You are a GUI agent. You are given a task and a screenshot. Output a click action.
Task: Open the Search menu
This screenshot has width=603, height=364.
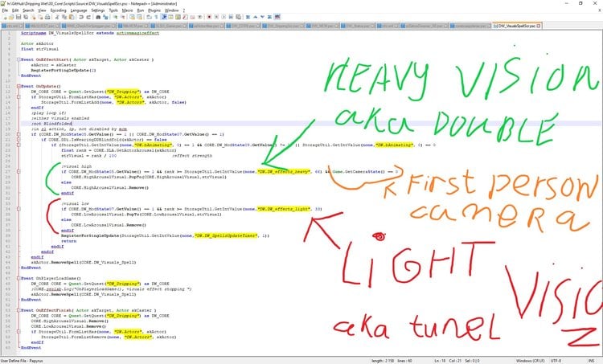click(x=28, y=10)
